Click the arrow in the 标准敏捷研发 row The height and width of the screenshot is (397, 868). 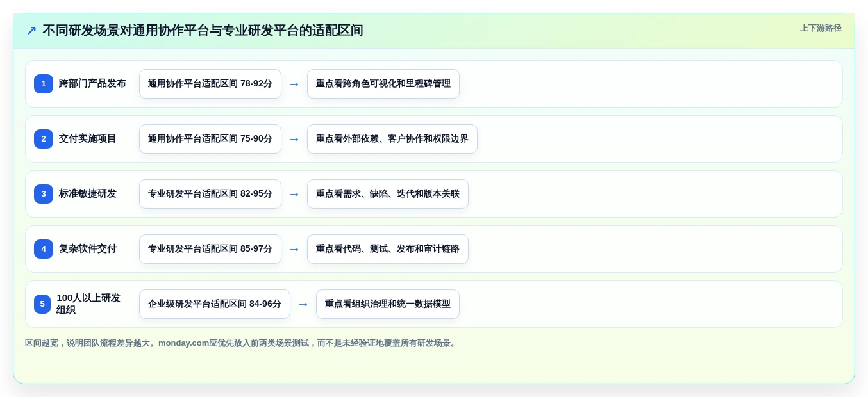pos(294,194)
